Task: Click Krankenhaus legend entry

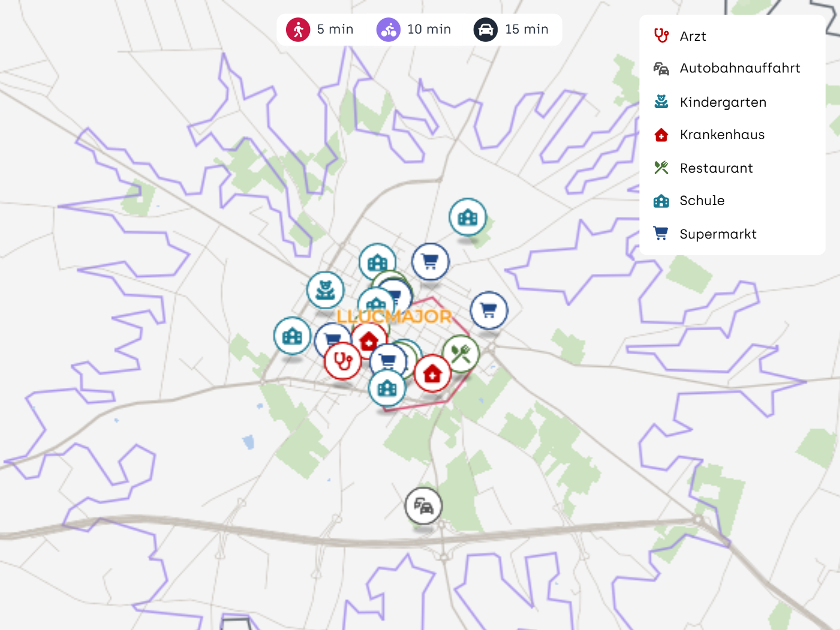Action: click(722, 135)
